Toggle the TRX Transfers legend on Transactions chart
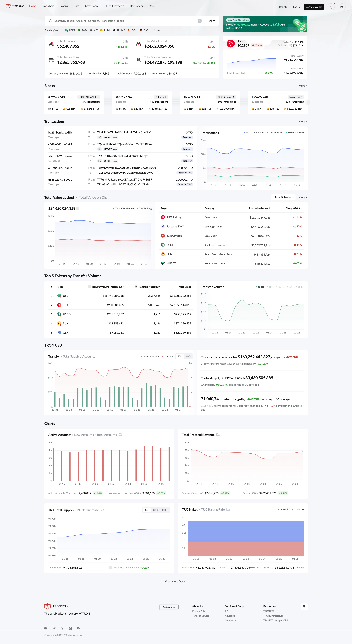 pos(276,133)
